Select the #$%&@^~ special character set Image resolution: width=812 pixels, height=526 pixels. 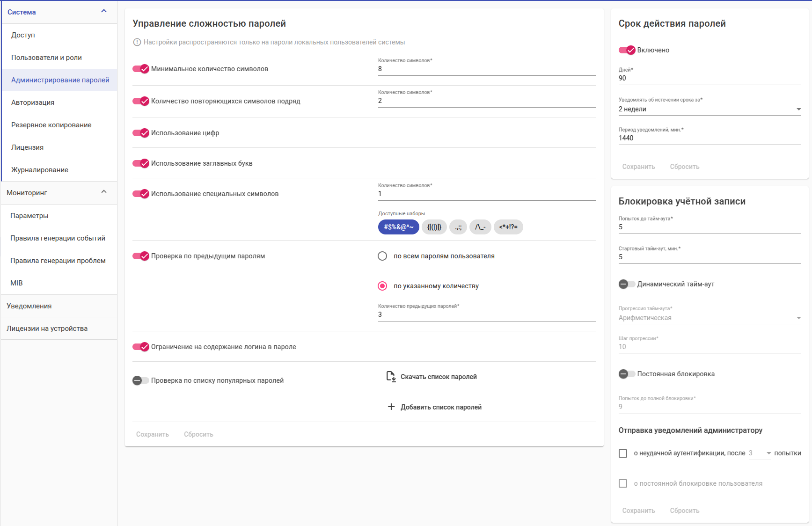398,227
